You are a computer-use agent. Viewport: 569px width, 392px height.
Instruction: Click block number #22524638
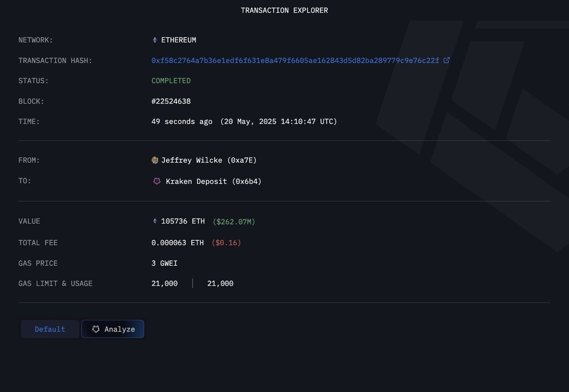(171, 101)
